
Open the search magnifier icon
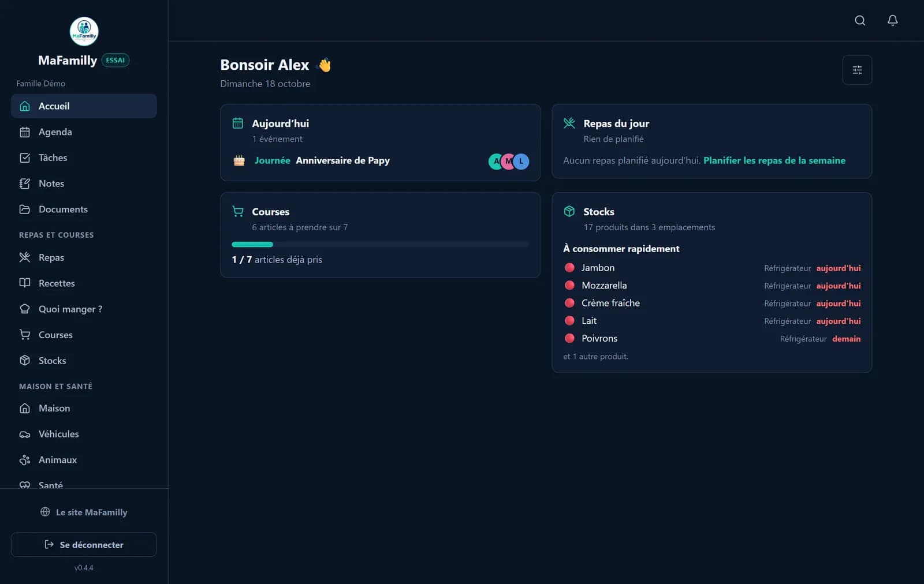[860, 21]
